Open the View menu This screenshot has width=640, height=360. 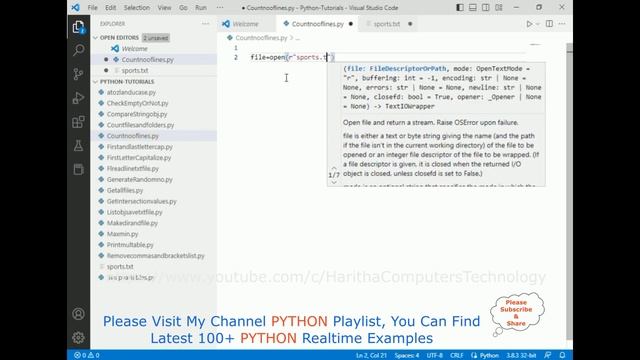coord(164,7)
